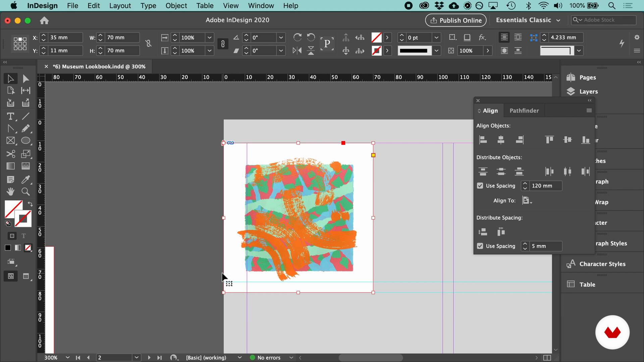Select the Pencil tool
This screenshot has width=644, height=362.
[x=26, y=128]
